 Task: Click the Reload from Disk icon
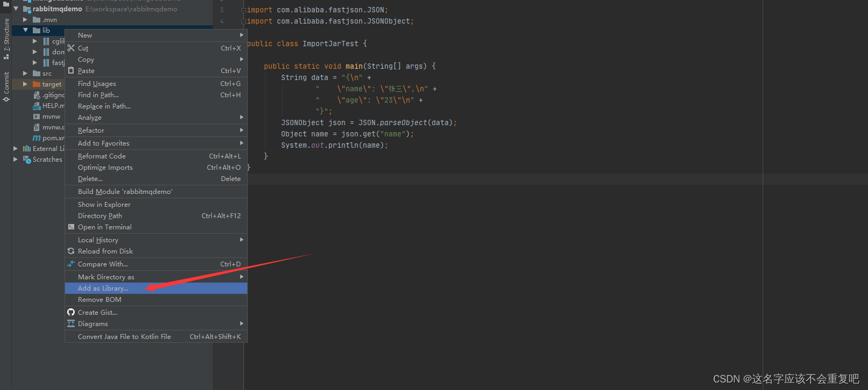point(71,251)
